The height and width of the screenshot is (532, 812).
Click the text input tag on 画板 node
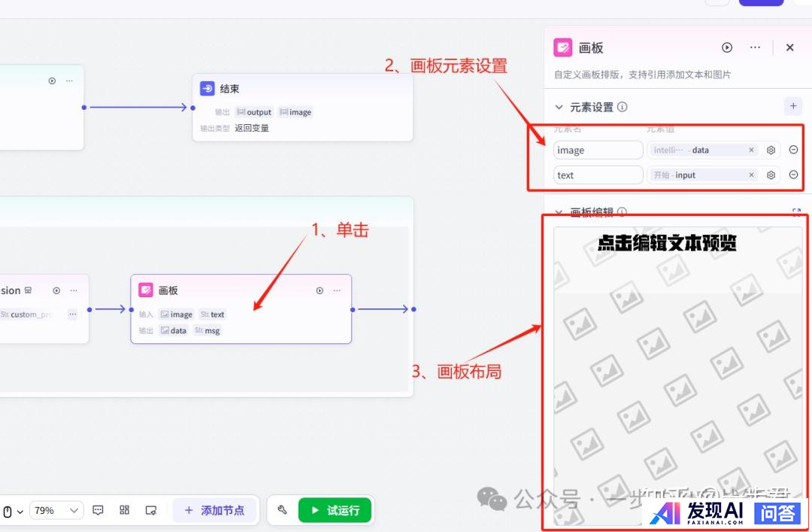coord(212,315)
